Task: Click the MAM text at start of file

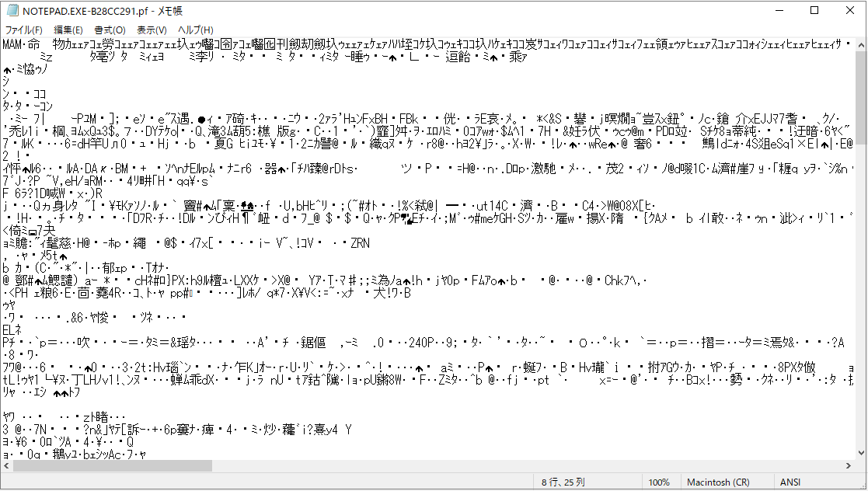Action: pos(12,44)
